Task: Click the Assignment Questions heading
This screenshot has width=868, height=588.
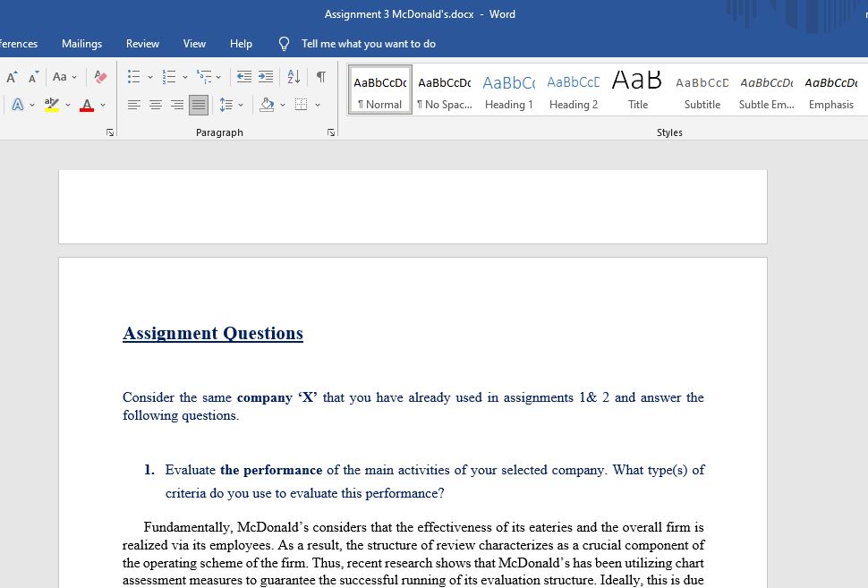Action: [x=213, y=333]
